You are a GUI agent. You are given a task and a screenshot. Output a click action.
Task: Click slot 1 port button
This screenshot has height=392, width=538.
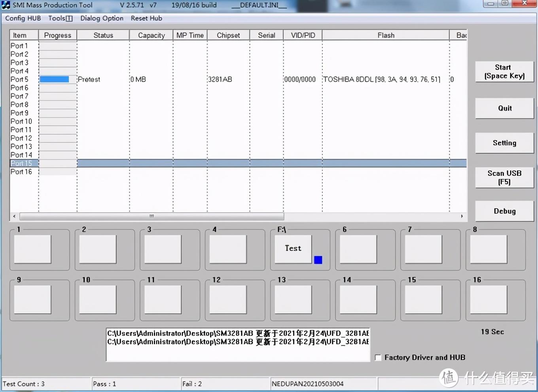33,249
